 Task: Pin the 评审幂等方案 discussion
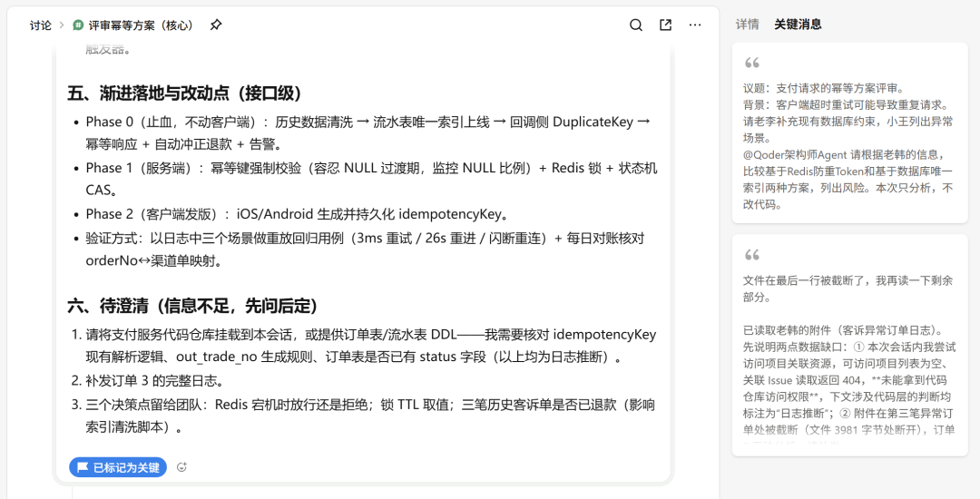(x=216, y=25)
